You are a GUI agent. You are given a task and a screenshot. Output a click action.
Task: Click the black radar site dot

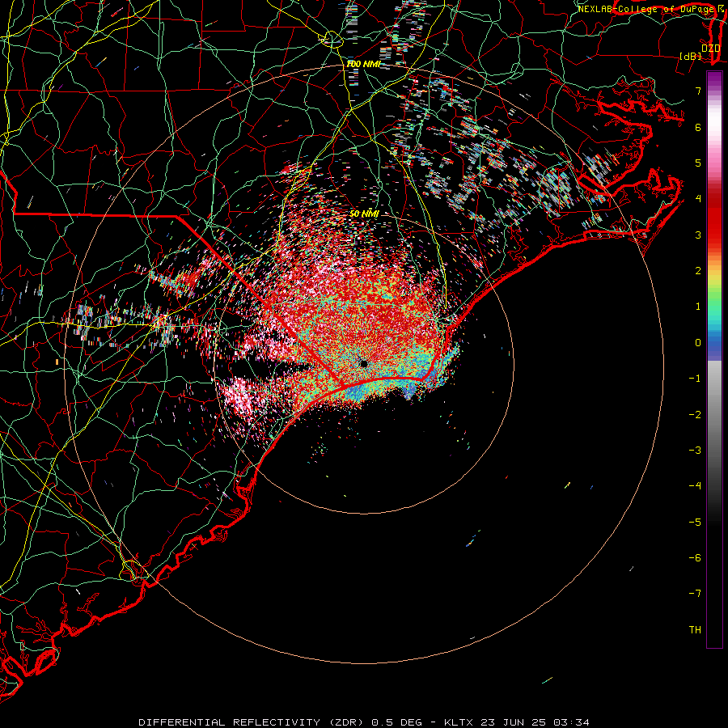363,363
